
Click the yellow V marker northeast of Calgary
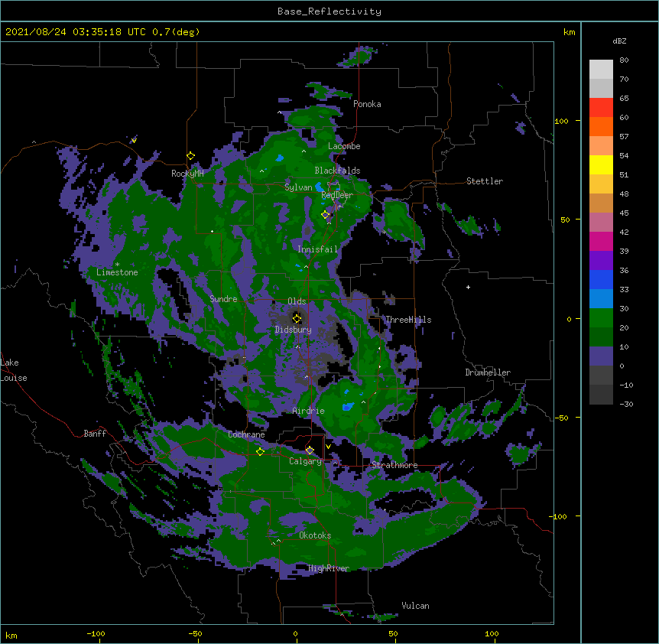coord(328,447)
